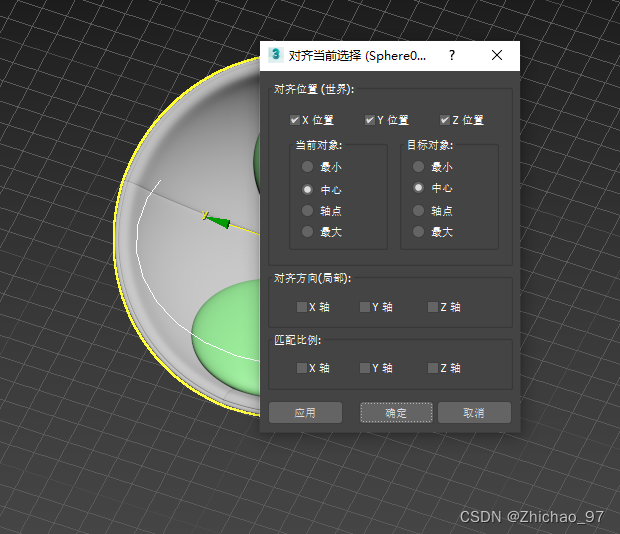Select 最小 under 当前对象
Image resolution: width=620 pixels, height=534 pixels.
[307, 167]
